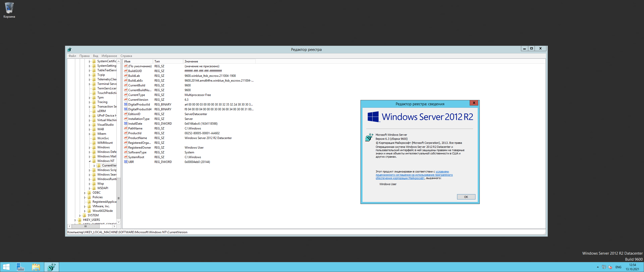Expand the Tracing tree node
Image resolution: width=644 pixels, height=272 pixels.
click(x=89, y=102)
